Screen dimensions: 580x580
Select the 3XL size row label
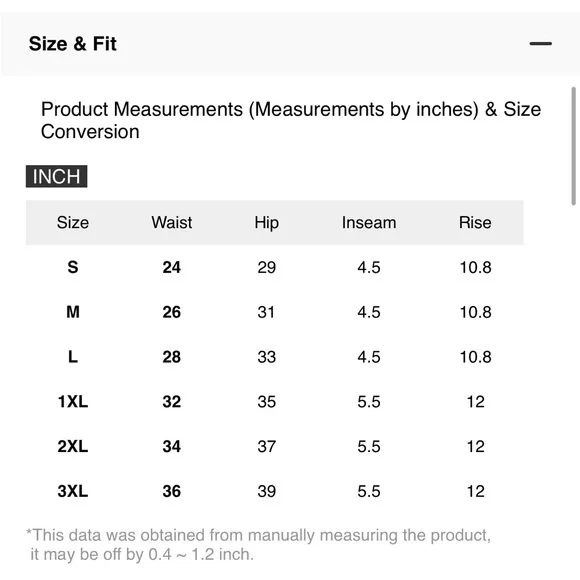point(73,491)
